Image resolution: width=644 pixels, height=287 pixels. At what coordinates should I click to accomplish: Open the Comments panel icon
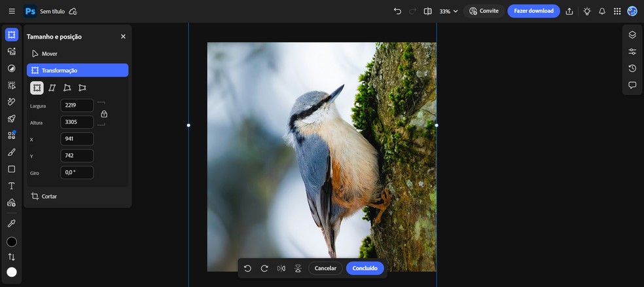coord(632,85)
